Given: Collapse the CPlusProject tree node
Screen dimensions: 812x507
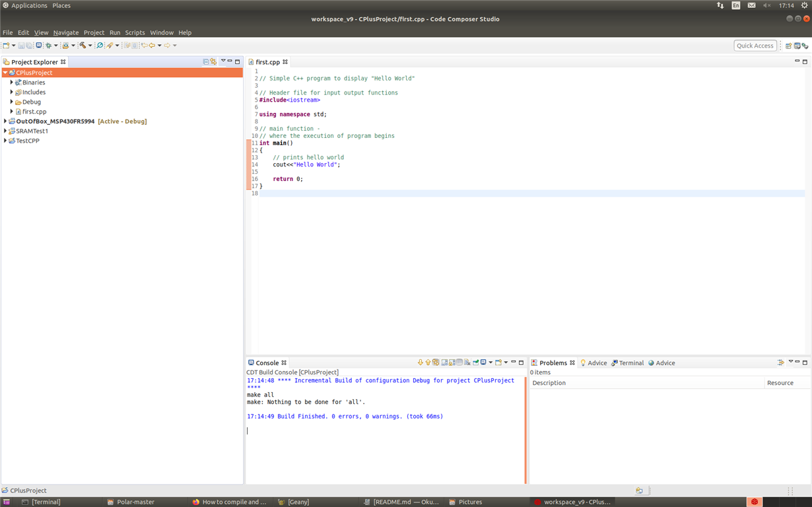Looking at the screenshot, I should pos(5,73).
